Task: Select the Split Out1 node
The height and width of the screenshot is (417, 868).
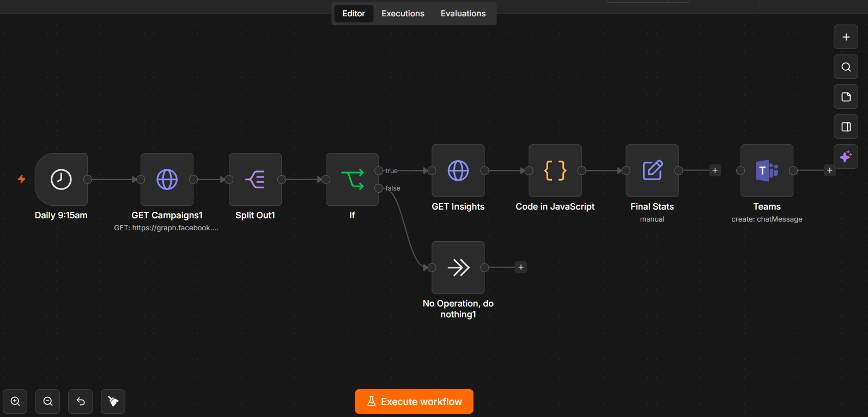Action: (x=255, y=179)
